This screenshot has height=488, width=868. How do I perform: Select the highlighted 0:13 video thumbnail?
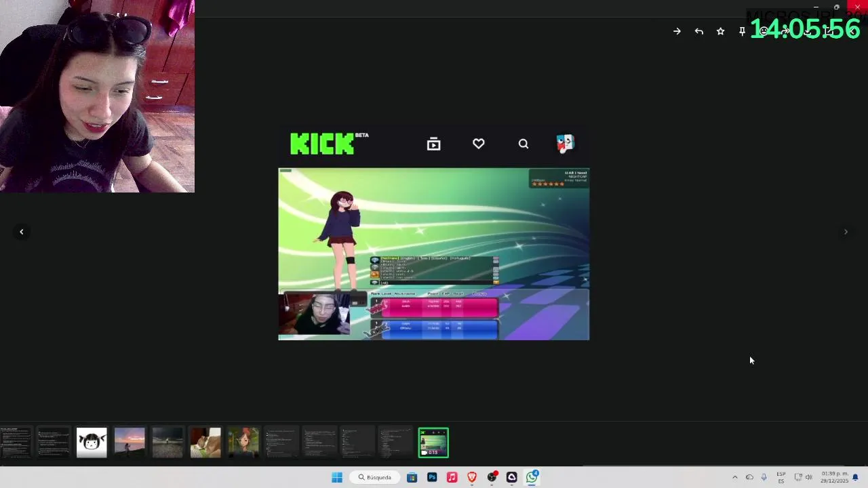click(433, 443)
